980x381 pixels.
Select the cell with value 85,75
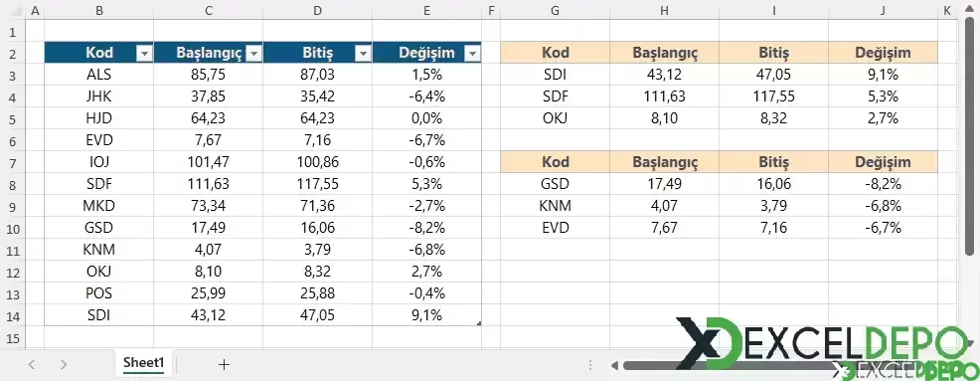click(x=208, y=75)
